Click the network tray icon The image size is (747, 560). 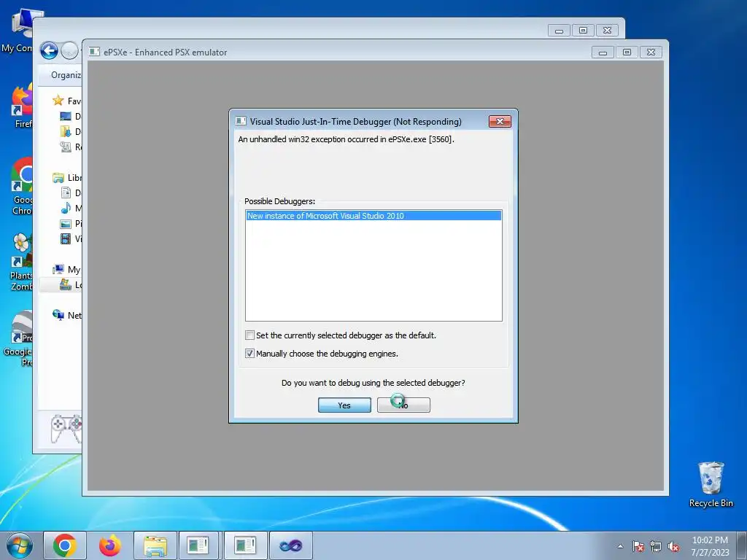656,546
